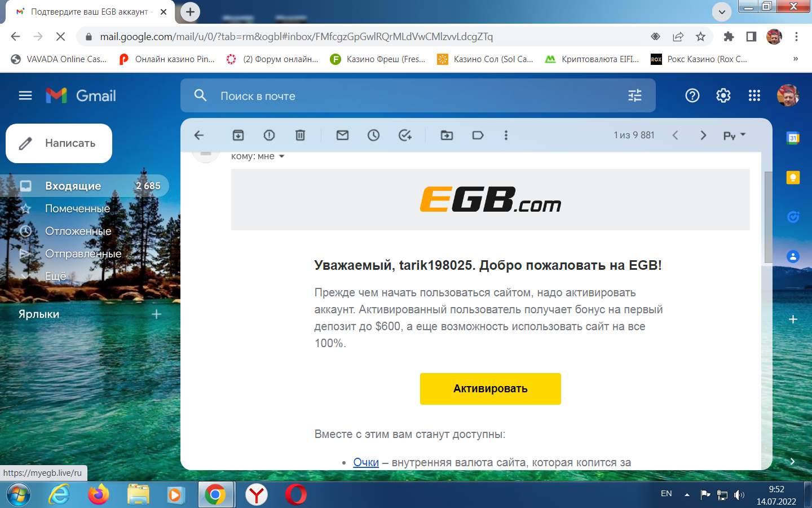Hide Gmail side panel chevron
This screenshot has width=812, height=508.
point(792,461)
